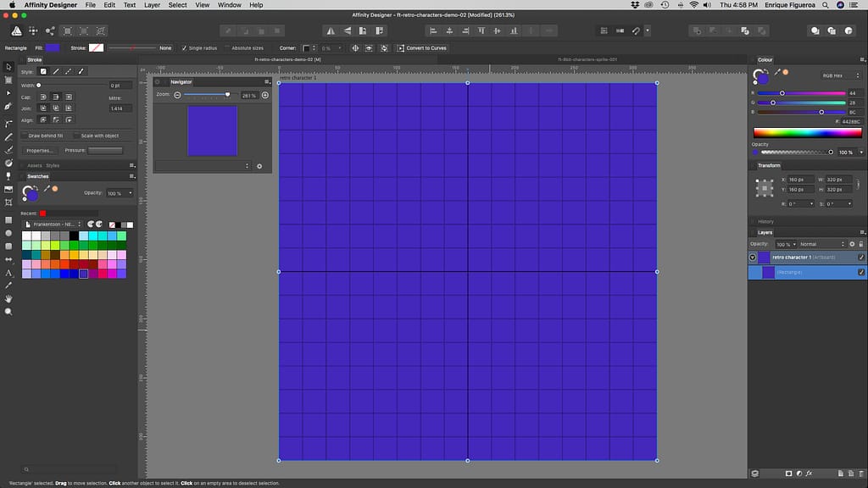The image size is (868, 488).
Task: Click the Fill colour swatch in context bar
Action: pos(53,48)
